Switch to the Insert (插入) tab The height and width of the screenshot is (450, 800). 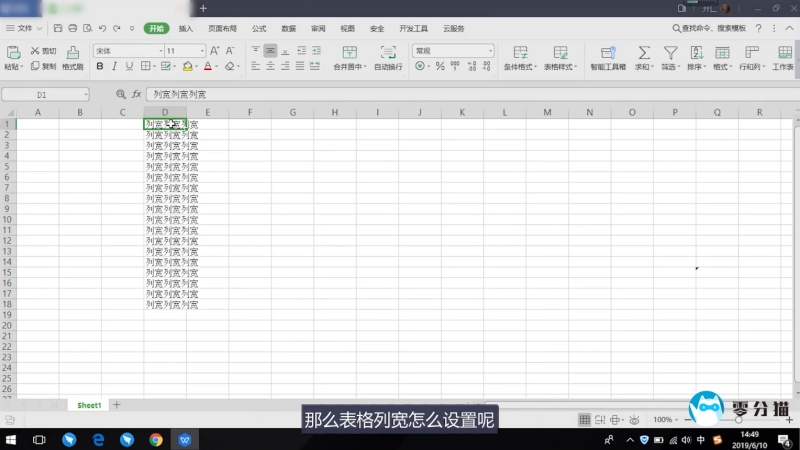point(186,29)
